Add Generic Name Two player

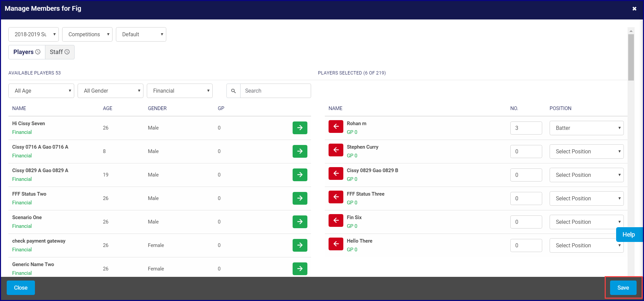click(300, 269)
